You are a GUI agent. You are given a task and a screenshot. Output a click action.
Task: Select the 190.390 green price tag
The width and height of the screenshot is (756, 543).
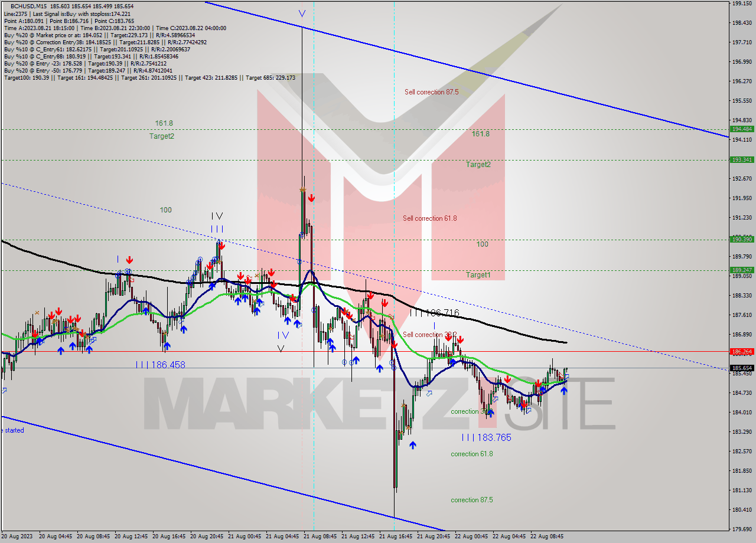coord(742,239)
